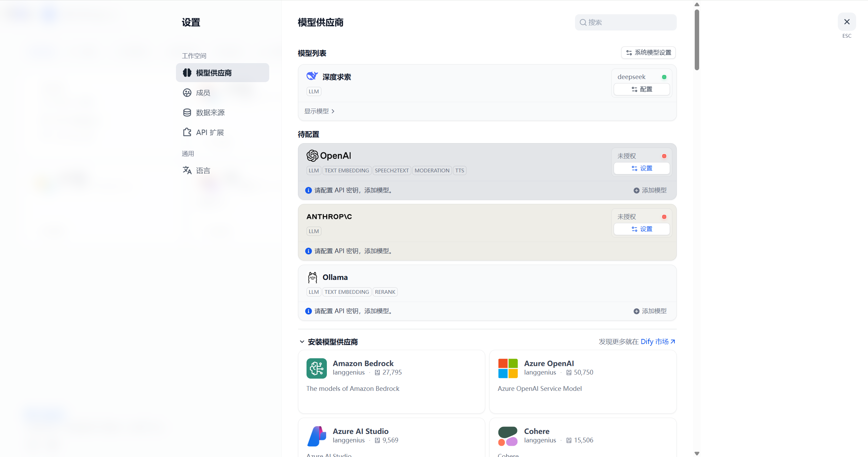This screenshot has width=868, height=457.
Task: Click the Amazon Bedrock provider icon
Action: coord(316,368)
